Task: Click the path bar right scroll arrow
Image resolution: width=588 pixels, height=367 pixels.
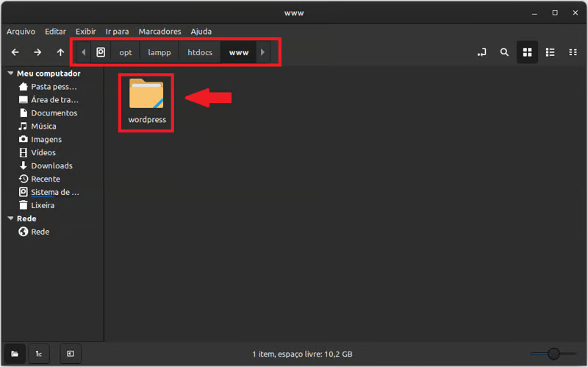Action: click(262, 52)
